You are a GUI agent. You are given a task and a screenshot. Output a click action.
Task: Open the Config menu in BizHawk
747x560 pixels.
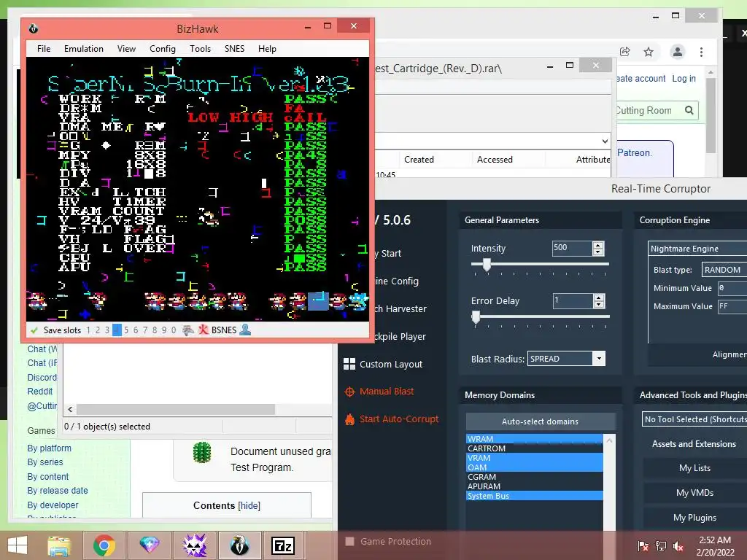[x=163, y=49]
